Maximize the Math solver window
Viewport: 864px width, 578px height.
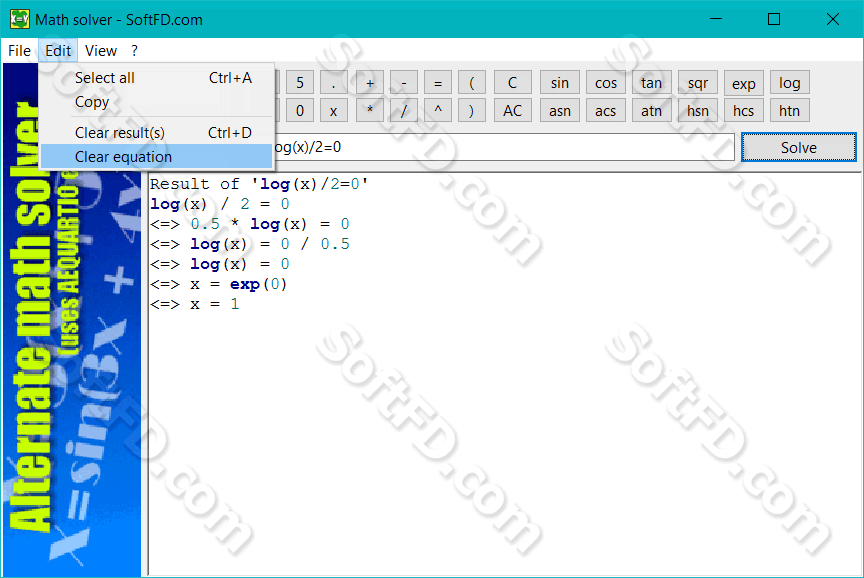[774, 19]
